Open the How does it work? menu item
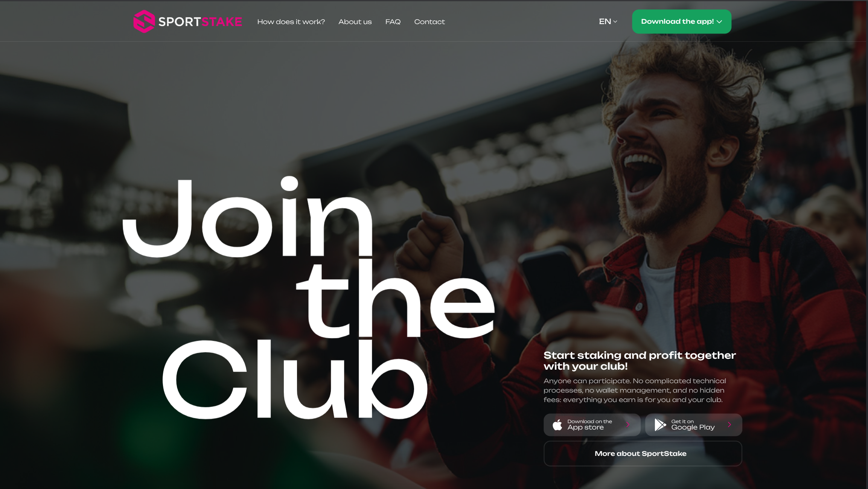The width and height of the screenshot is (868, 489). [x=291, y=22]
